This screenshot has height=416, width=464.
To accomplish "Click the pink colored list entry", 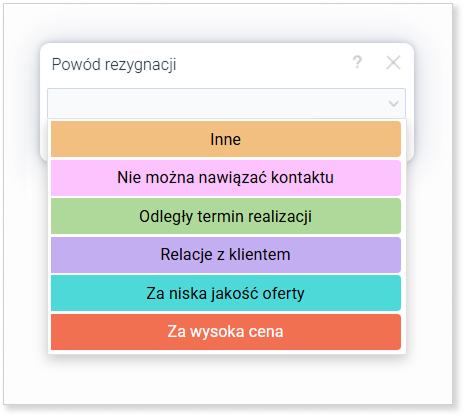I will [226, 178].
